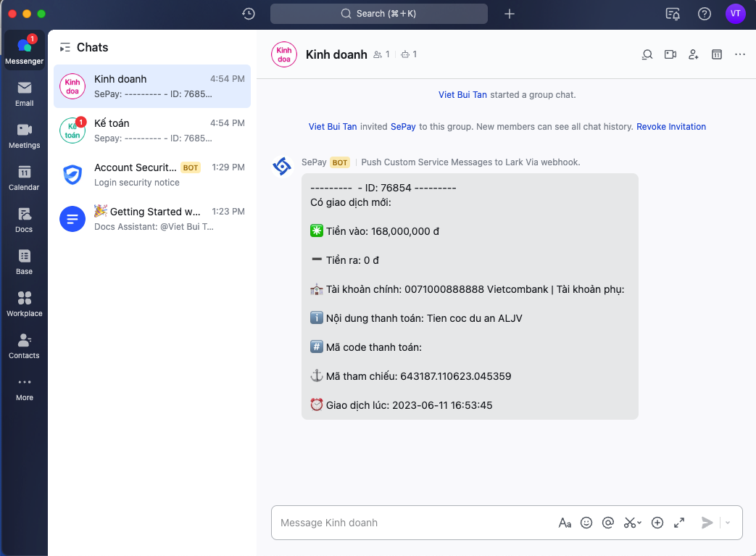The height and width of the screenshot is (556, 756).
Task: Open the help question mark icon
Action: (x=705, y=14)
